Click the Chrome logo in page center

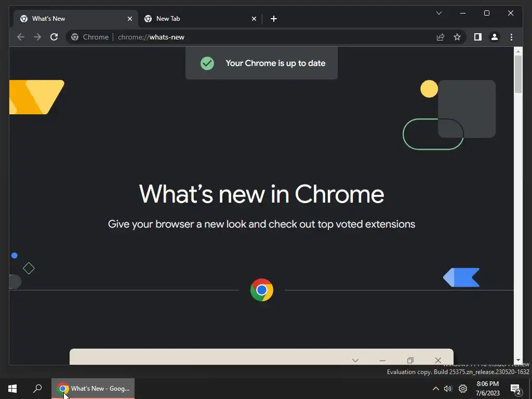tap(262, 290)
